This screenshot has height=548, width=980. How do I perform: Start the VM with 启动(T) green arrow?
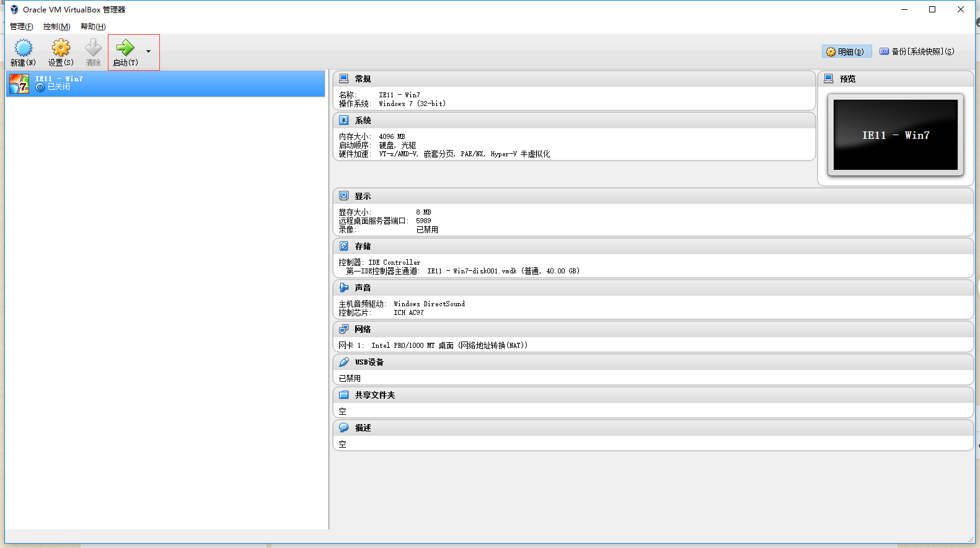125,48
